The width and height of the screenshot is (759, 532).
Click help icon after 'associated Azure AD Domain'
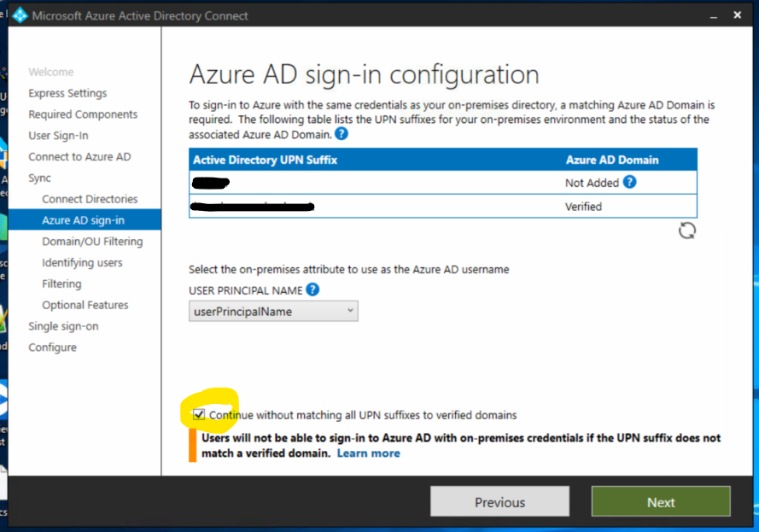[x=342, y=133]
